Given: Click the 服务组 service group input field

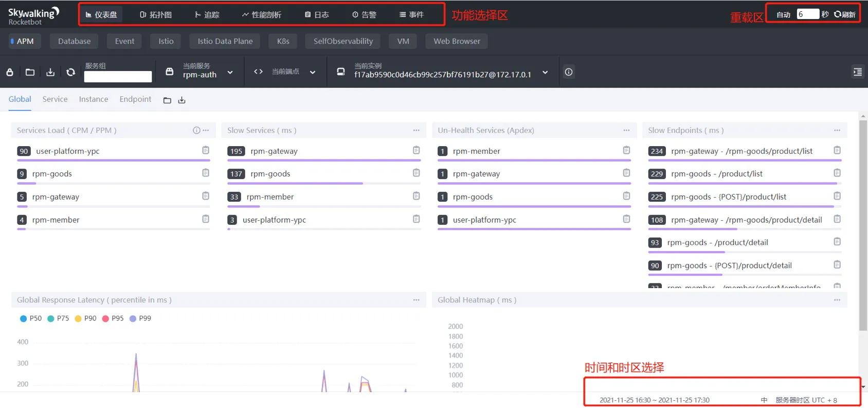Looking at the screenshot, I should click(118, 77).
